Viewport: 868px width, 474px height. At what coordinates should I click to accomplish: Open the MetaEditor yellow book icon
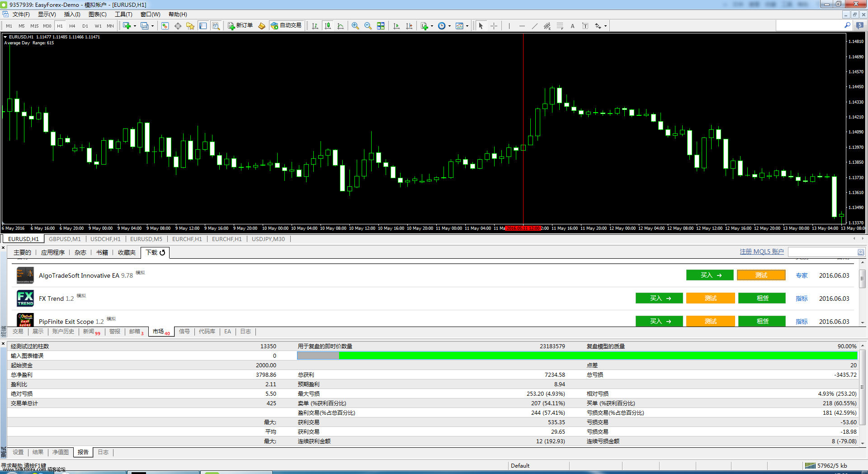[262, 26]
